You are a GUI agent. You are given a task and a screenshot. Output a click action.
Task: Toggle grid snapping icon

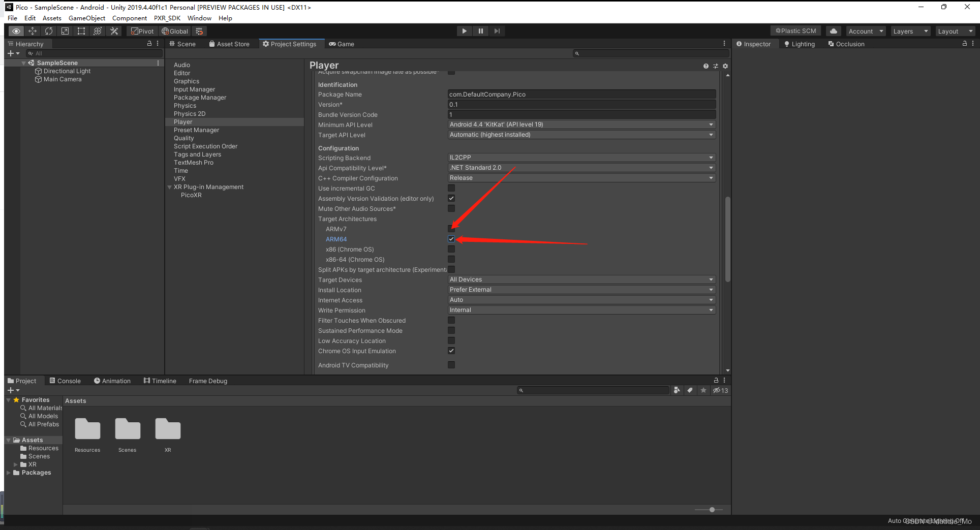(199, 31)
